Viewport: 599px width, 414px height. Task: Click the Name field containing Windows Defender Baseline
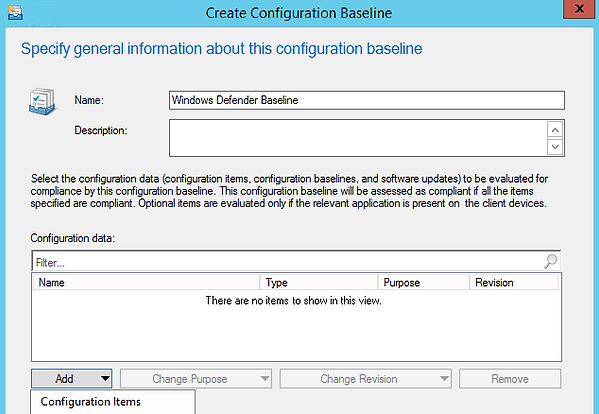click(367, 100)
